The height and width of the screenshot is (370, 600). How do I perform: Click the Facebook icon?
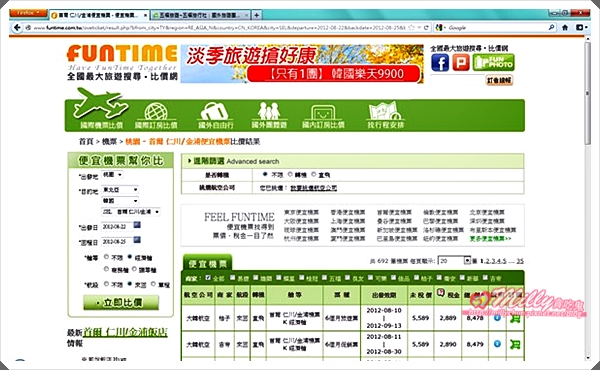pos(440,62)
